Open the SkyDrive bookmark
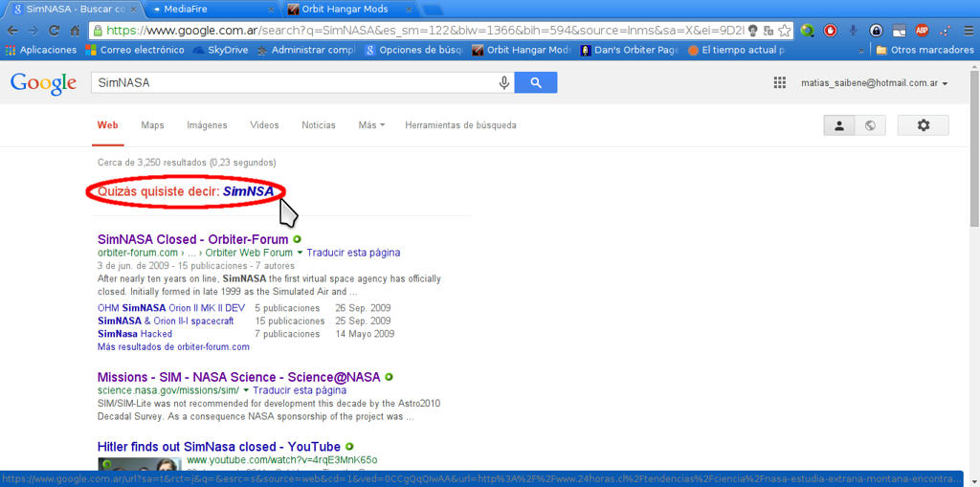This screenshot has height=487, width=980. click(x=221, y=50)
